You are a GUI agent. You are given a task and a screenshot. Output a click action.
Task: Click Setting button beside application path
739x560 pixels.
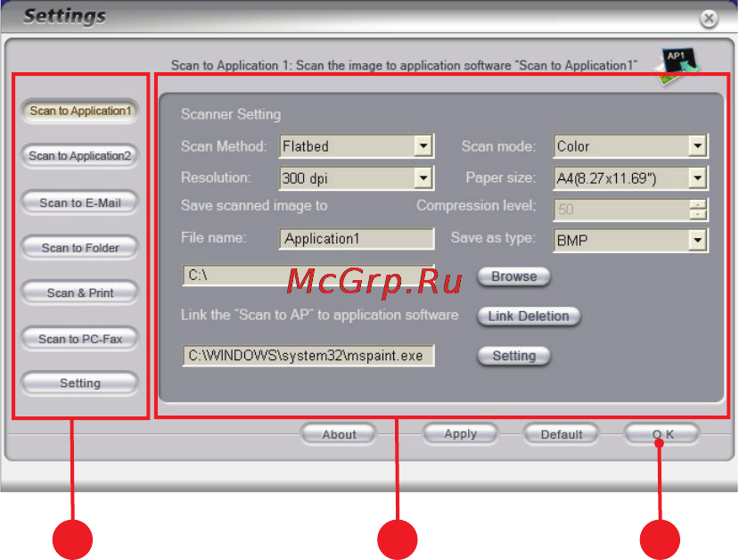[x=513, y=356]
